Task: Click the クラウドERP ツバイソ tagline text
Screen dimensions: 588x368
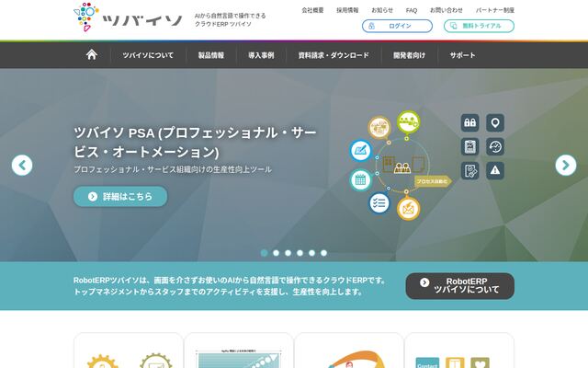Action: [x=222, y=24]
